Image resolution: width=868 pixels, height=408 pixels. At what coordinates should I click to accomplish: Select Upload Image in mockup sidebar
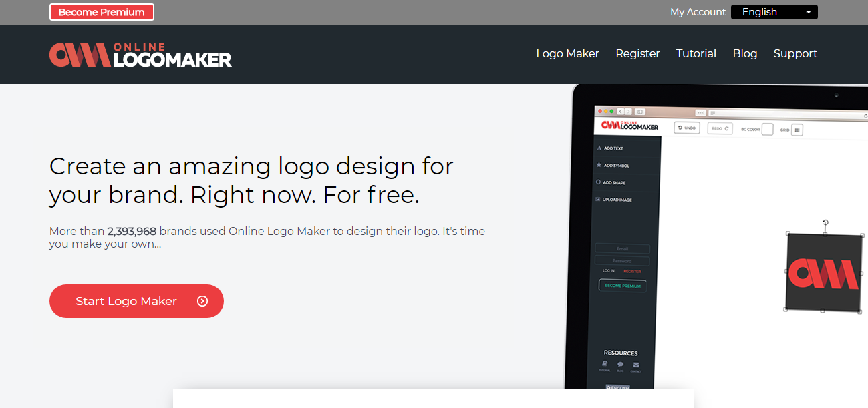tap(613, 200)
